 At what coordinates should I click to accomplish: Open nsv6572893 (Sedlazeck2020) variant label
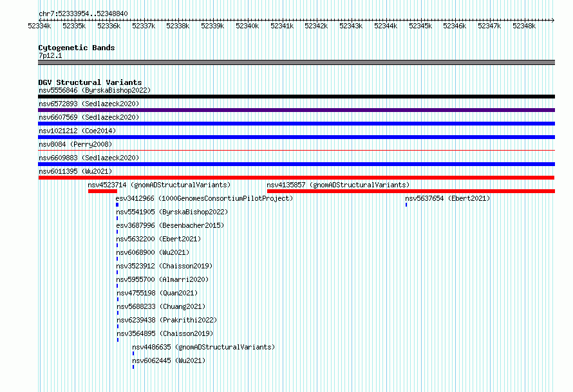click(89, 104)
